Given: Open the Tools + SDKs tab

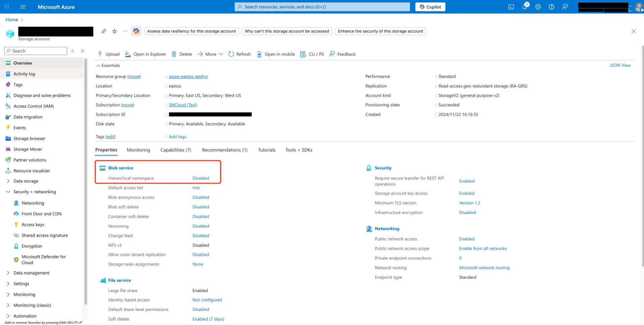Looking at the screenshot, I should point(299,150).
